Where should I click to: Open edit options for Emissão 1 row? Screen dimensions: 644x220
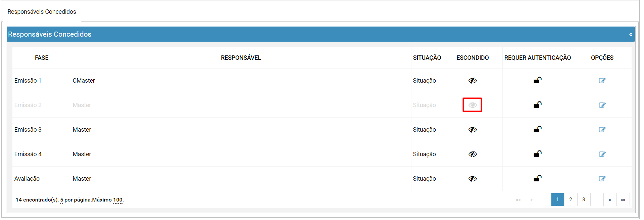tap(602, 81)
